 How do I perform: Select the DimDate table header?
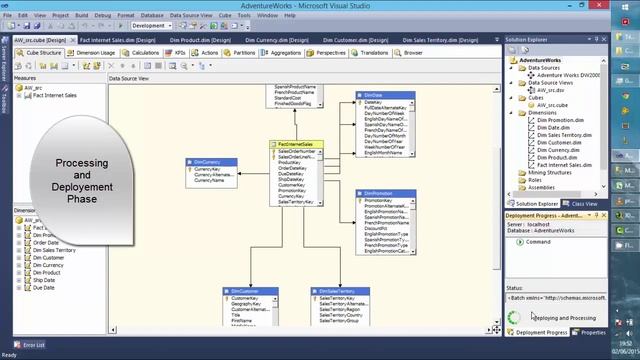[x=385, y=95]
